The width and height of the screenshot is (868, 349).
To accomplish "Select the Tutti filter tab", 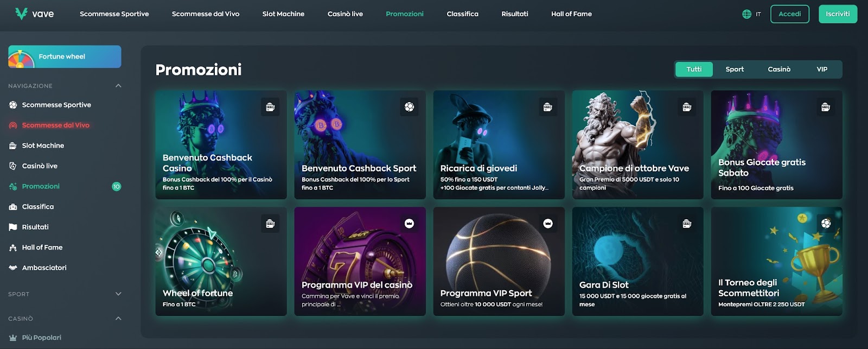I will coord(694,69).
